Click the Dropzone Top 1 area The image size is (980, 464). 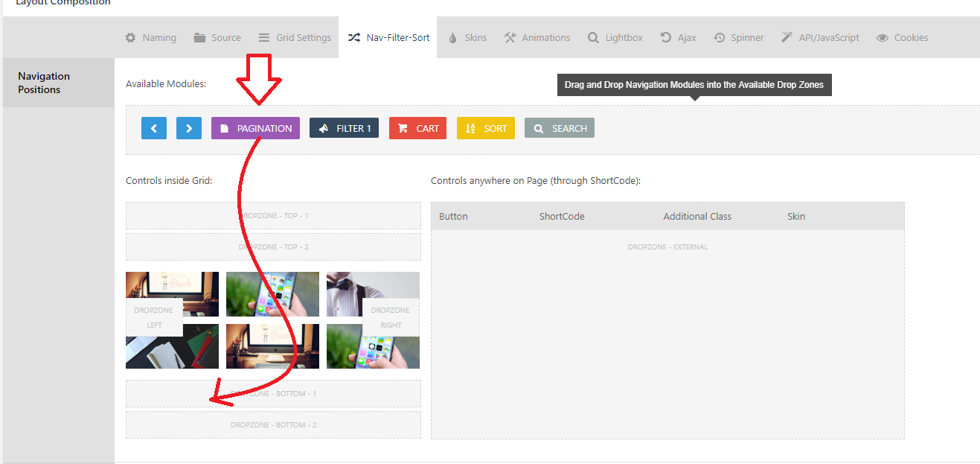tap(273, 215)
